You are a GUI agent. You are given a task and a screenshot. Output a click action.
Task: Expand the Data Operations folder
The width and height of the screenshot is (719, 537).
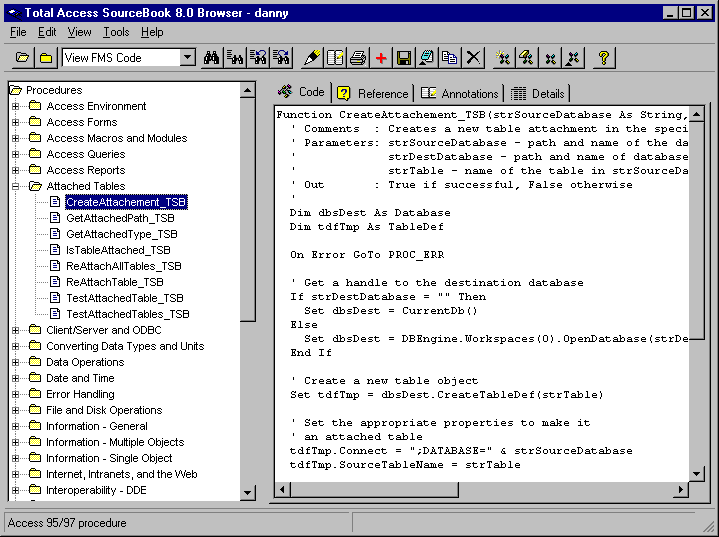(x=15, y=362)
